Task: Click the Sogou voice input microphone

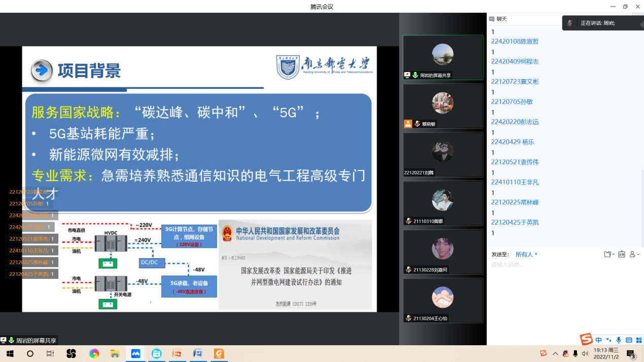Action: click(618, 340)
